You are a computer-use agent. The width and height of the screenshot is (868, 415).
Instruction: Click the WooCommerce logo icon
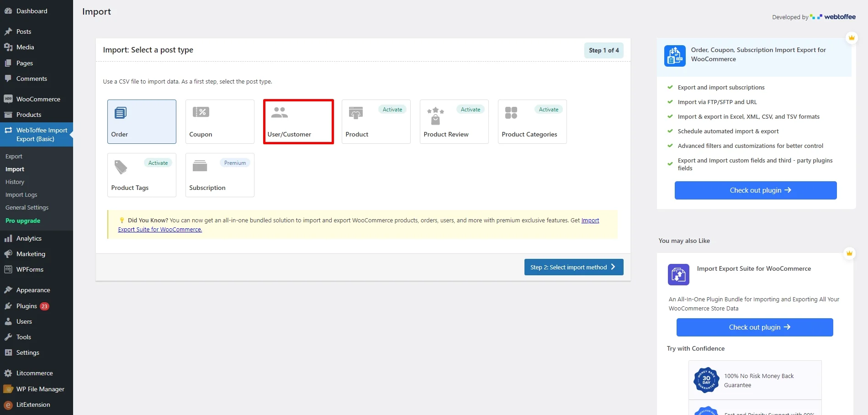point(8,99)
